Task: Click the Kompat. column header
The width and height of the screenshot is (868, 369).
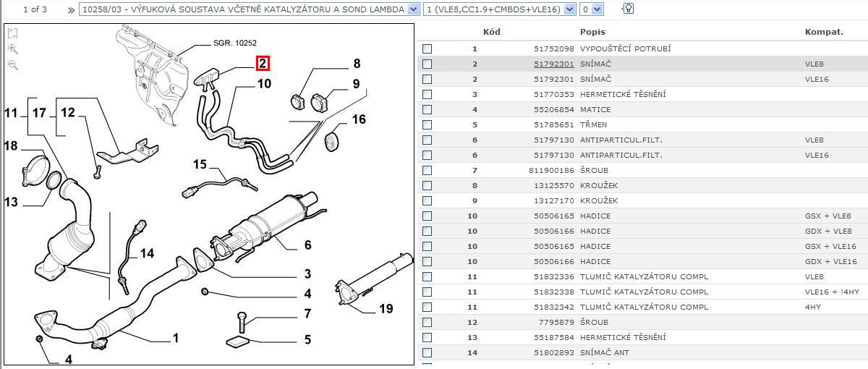Action: (824, 32)
